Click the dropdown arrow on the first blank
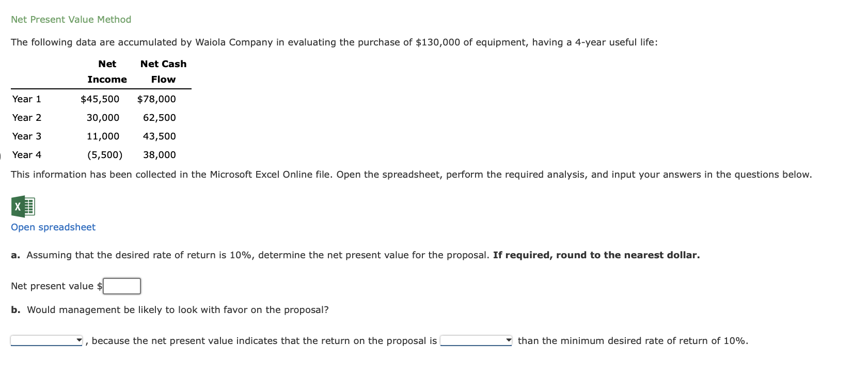 (x=78, y=340)
